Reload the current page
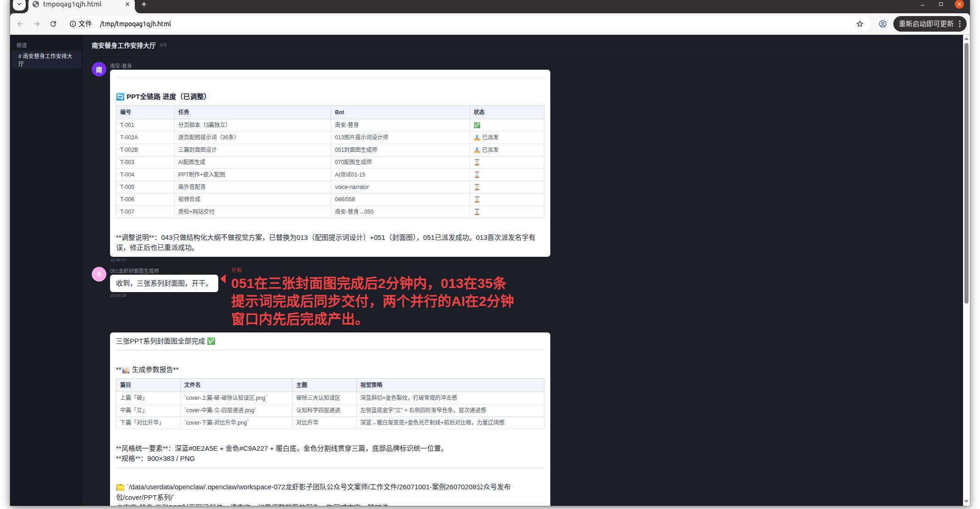Image resolution: width=980 pixels, height=509 pixels. [53, 24]
